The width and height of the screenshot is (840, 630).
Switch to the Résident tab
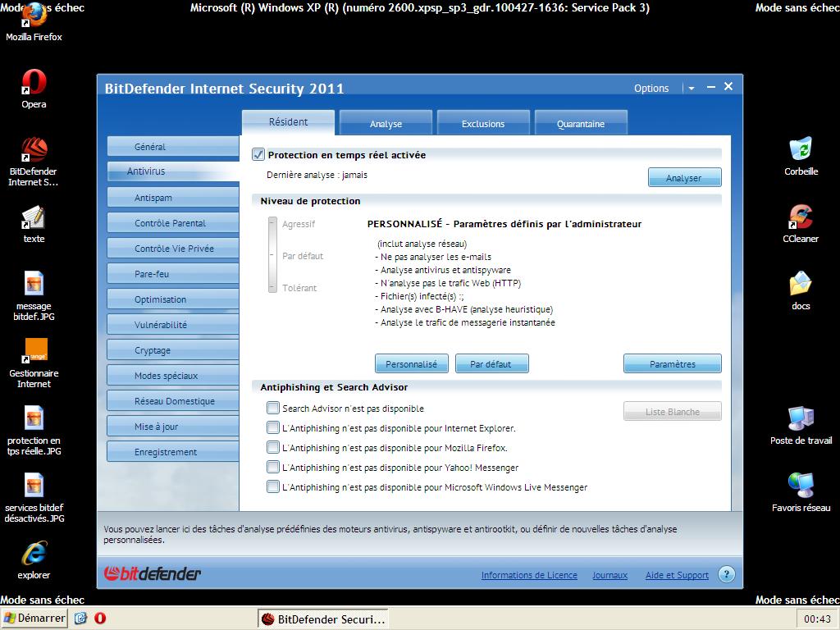(288, 122)
